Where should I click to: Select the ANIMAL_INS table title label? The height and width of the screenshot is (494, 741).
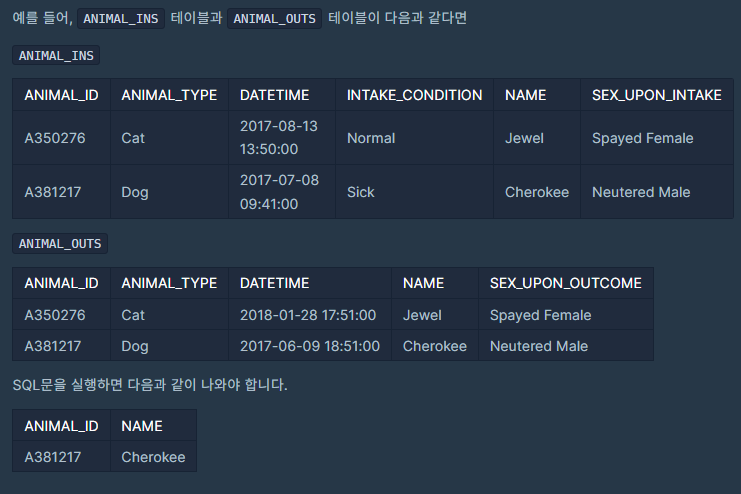tap(56, 55)
